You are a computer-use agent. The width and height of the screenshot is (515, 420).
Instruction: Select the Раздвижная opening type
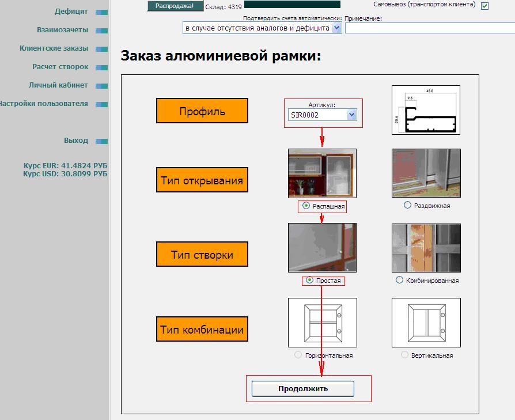(x=408, y=205)
